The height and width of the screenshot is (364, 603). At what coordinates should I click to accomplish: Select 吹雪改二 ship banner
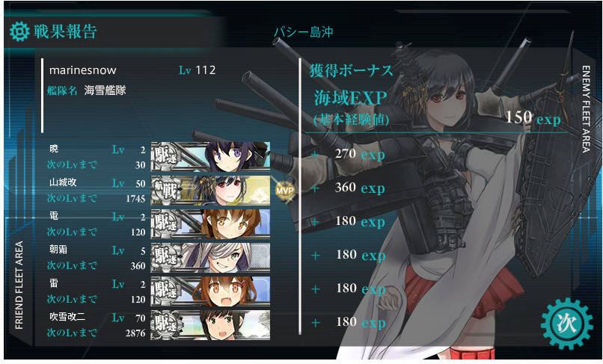[x=210, y=325]
